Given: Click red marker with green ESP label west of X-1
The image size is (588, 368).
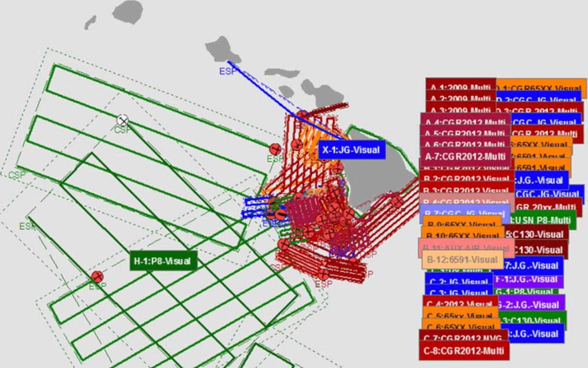Looking at the screenshot, I should tap(275, 149).
